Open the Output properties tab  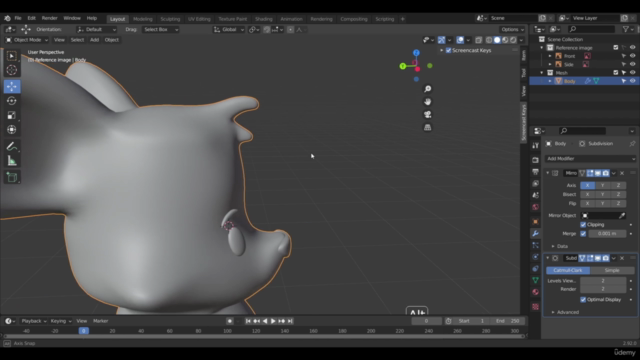[536, 172]
